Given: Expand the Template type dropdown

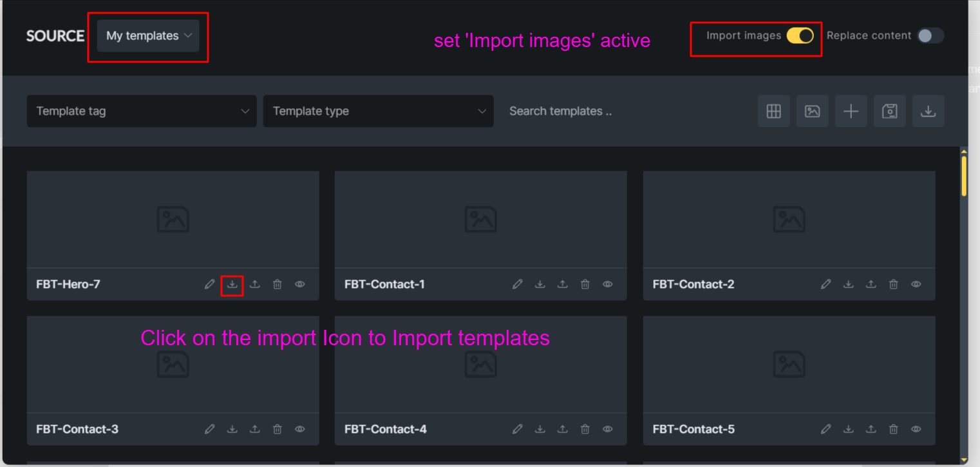Looking at the screenshot, I should (x=378, y=111).
